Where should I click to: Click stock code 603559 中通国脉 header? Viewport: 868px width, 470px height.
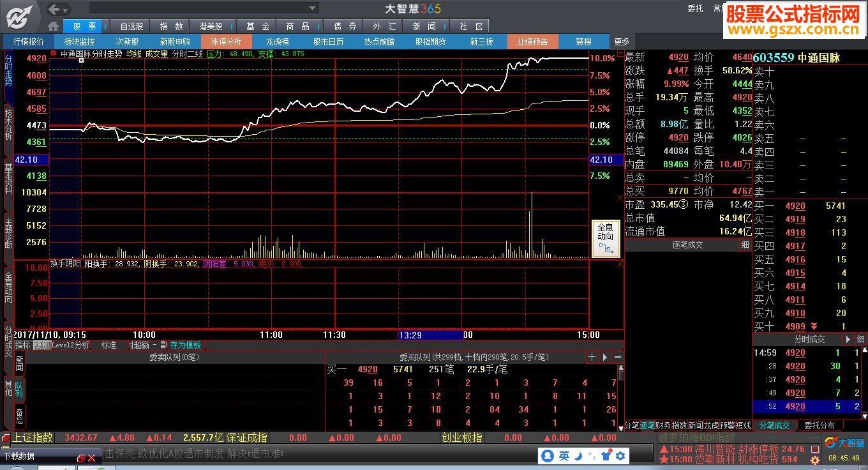797,57
